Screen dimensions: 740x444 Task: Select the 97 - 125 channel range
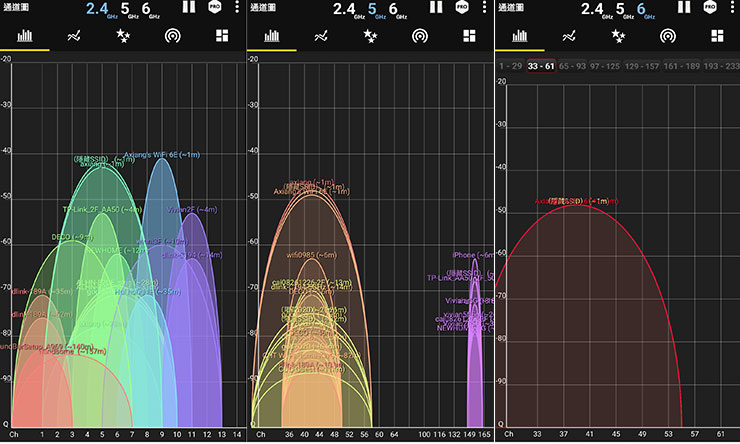tap(605, 66)
